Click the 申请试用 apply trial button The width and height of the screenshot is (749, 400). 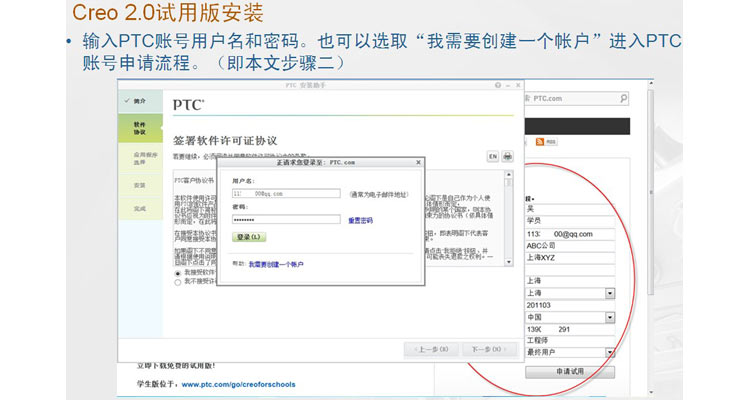tap(570, 371)
